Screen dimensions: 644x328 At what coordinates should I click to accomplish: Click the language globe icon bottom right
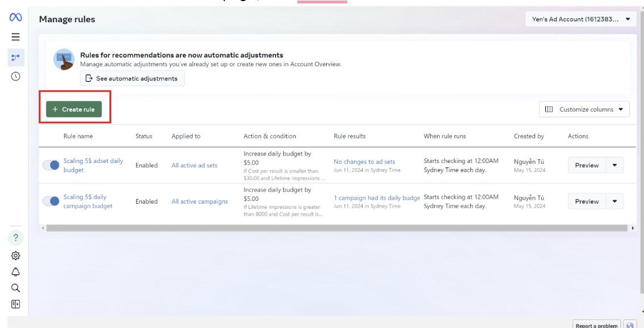pos(630,324)
